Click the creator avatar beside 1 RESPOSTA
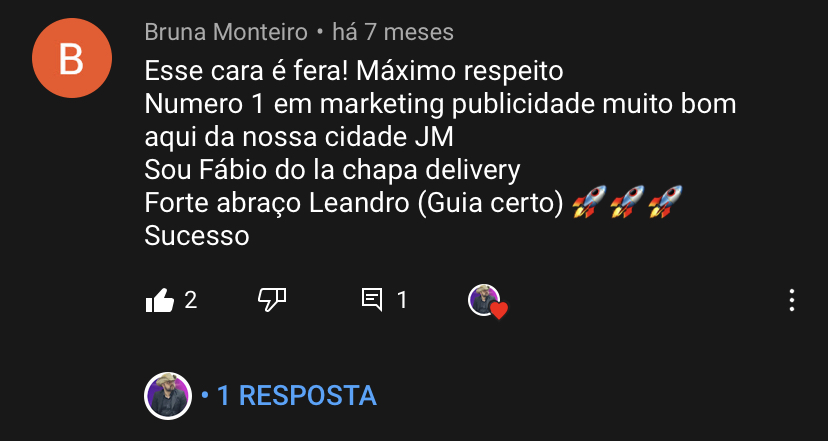Screen dimensions: 828x441 tap(168, 396)
